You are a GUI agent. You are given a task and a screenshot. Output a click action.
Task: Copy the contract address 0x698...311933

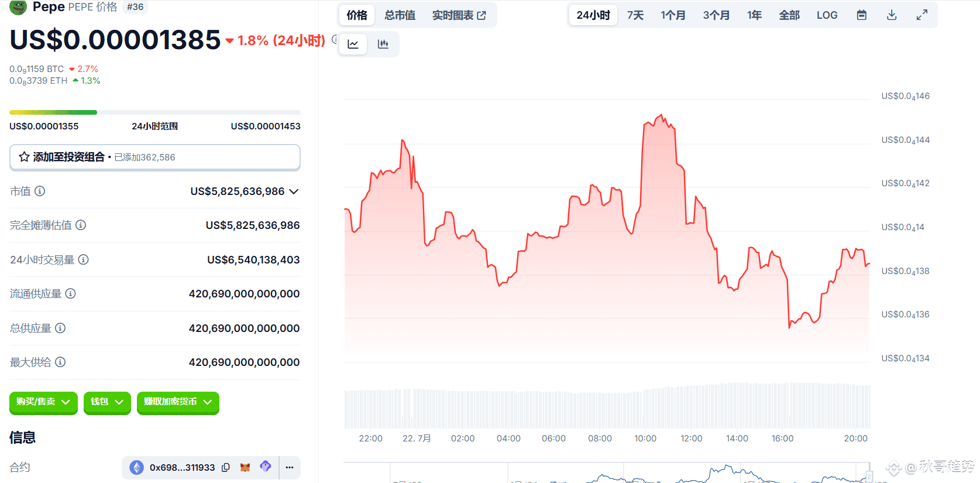226,467
